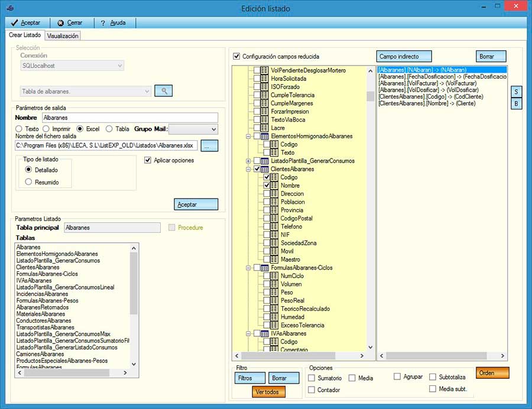The height and width of the screenshot is (409, 532).
Task: Expand the ListadoPlantilla_GenerarConsumos tree node
Action: point(248,161)
